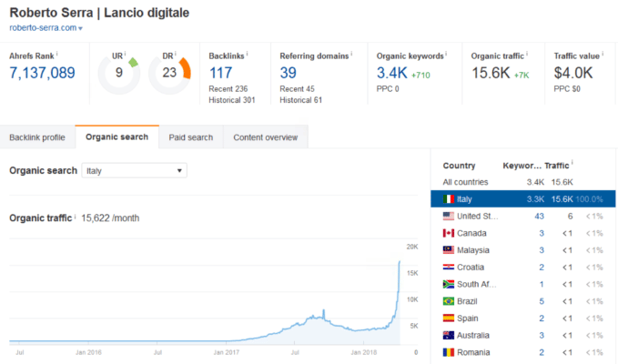Viewport: 618px width, 364px height.
Task: Open the Referring domains count 39
Action: (289, 73)
